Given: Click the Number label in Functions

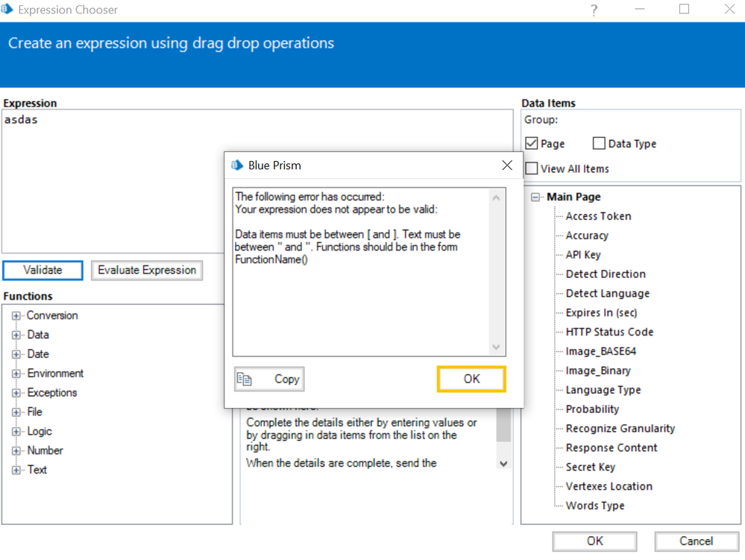Looking at the screenshot, I should coord(45,450).
